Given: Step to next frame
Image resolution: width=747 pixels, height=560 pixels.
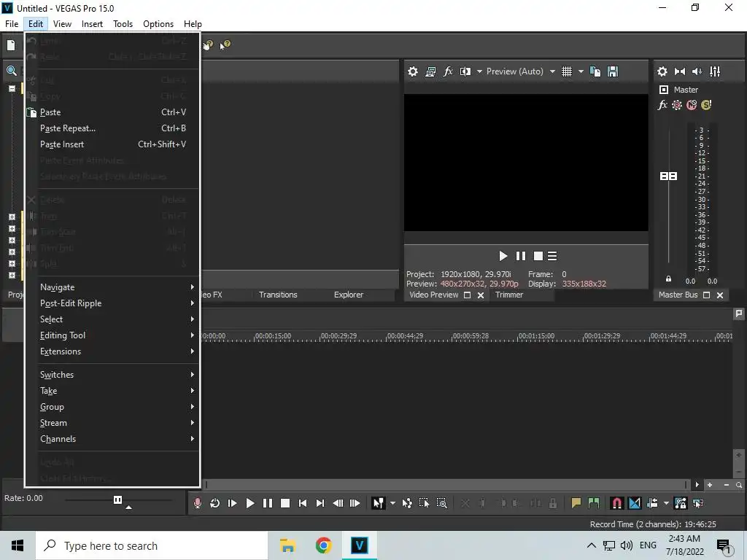Looking at the screenshot, I should 355,503.
